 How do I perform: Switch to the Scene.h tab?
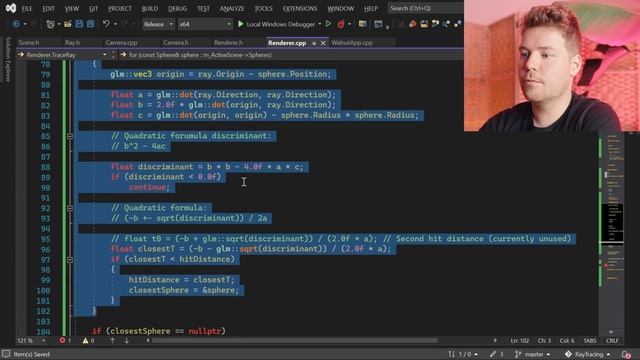29,43
